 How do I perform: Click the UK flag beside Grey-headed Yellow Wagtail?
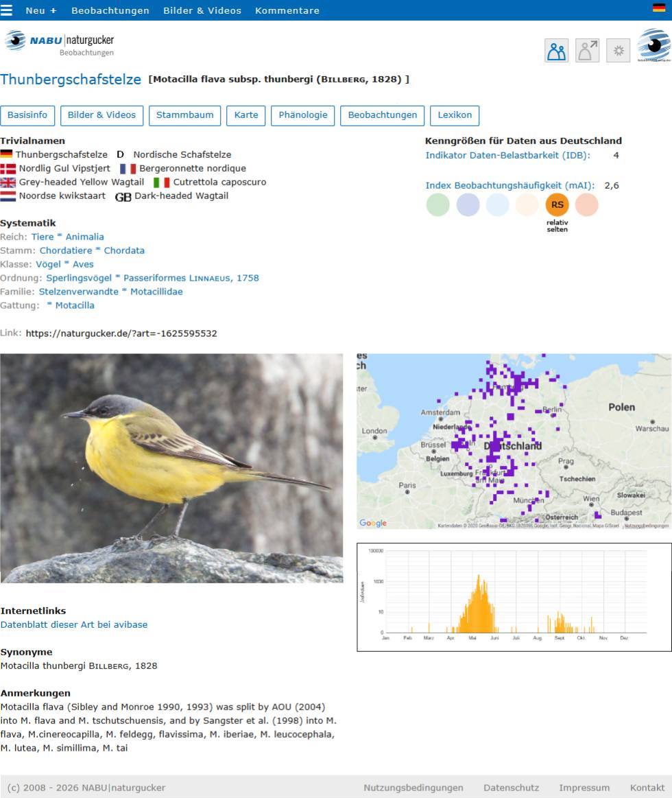coord(8,183)
